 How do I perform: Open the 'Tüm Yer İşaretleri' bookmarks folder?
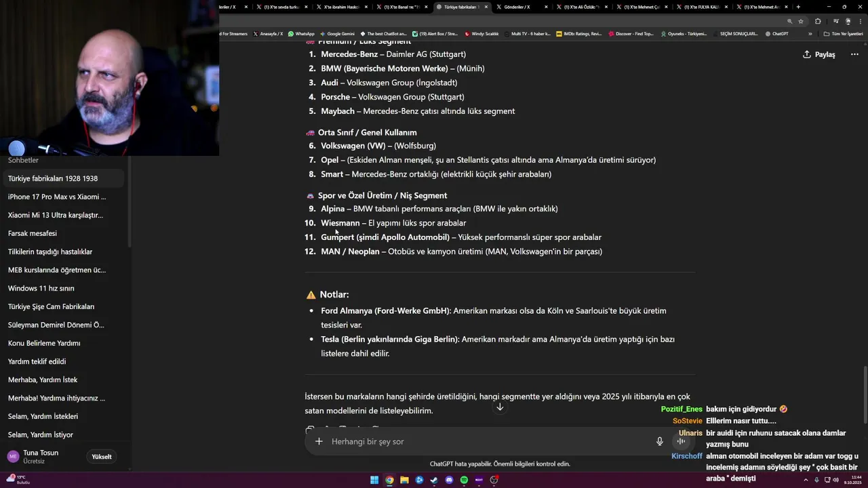(843, 33)
